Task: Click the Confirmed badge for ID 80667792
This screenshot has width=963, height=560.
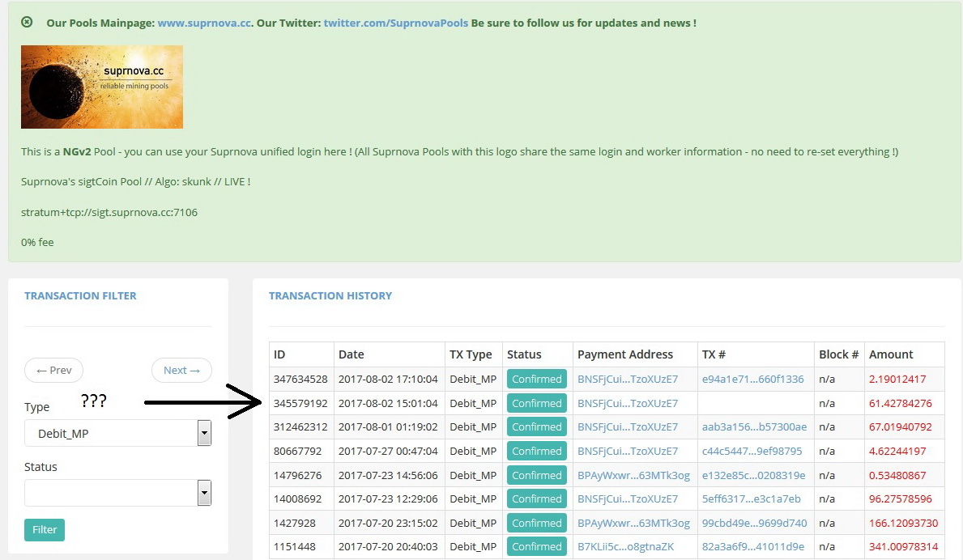Action: click(537, 451)
